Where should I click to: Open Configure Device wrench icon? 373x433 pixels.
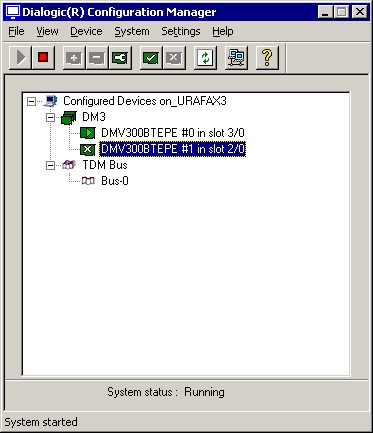click(x=120, y=58)
